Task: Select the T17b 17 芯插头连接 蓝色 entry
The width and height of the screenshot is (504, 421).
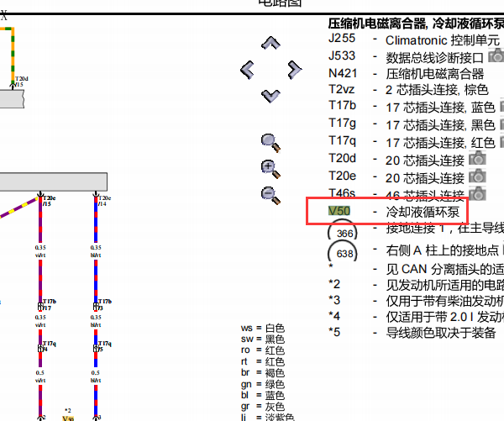Action: coord(412,107)
